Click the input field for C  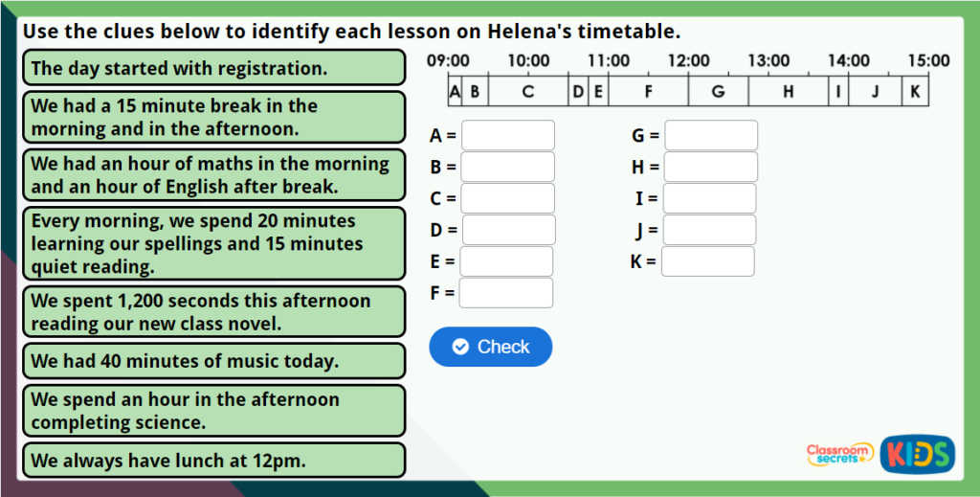507,198
